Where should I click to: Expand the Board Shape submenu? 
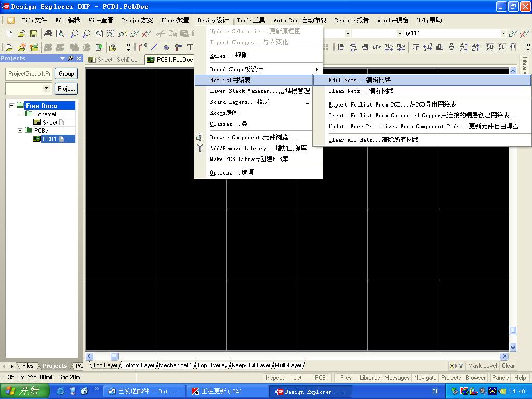pyautogui.click(x=258, y=69)
